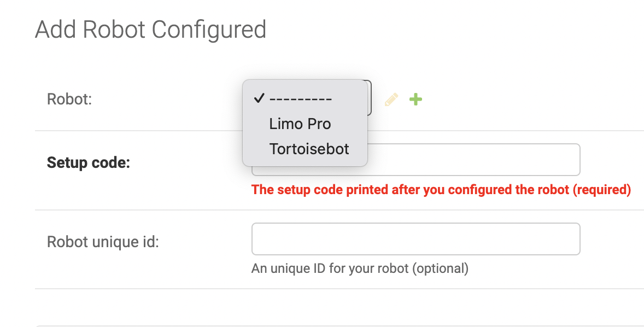
Task: Focus the Setup code text field
Action: [473, 160]
